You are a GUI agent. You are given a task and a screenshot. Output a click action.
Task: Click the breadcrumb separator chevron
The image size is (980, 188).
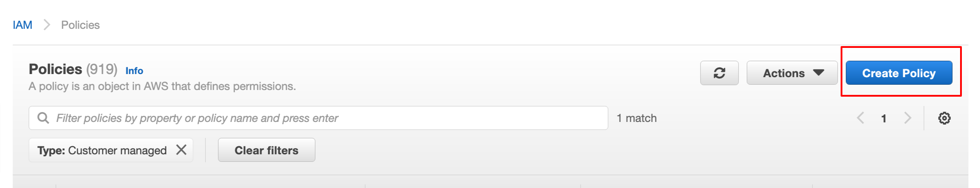click(x=47, y=25)
